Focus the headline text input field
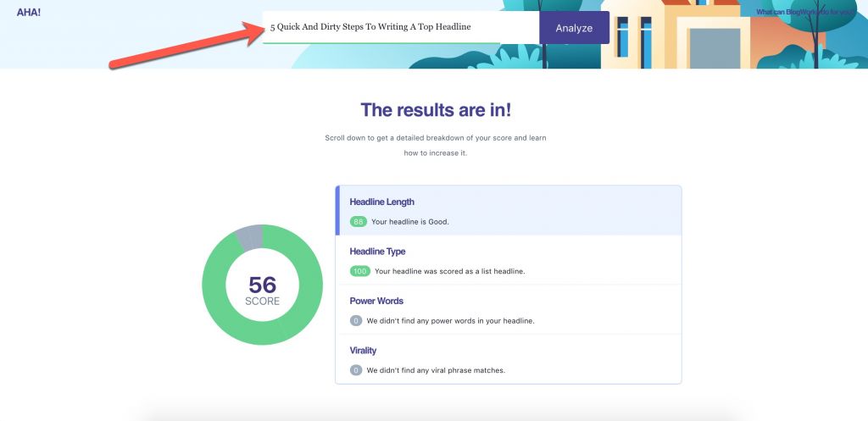Viewport: 868px width, 421px height. pyautogui.click(x=398, y=27)
